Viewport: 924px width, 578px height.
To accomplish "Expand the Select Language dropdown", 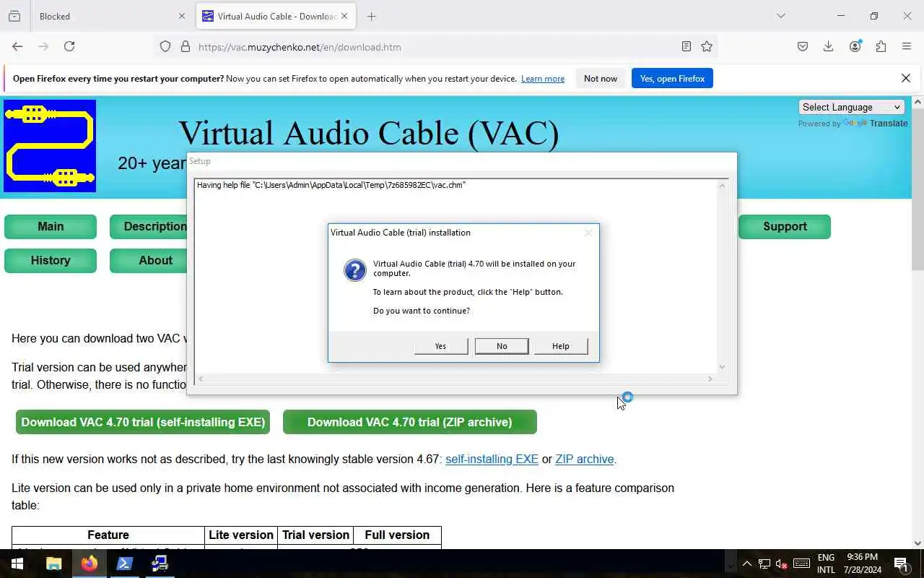I will (852, 107).
